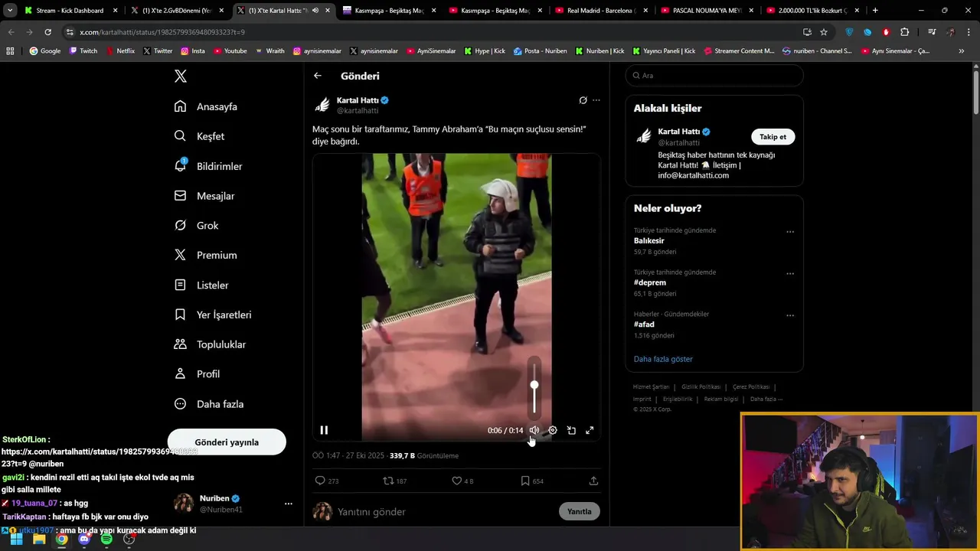Open Twitch bookmark

click(83, 51)
